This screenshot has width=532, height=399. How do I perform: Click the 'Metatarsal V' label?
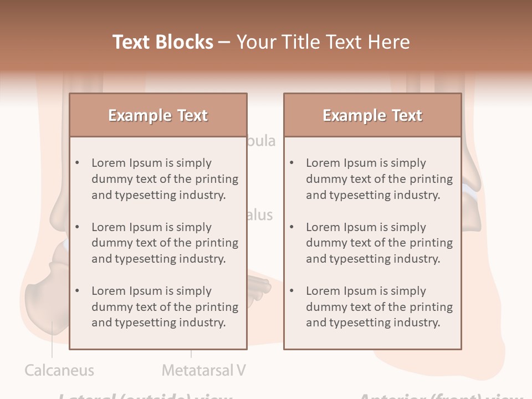(203, 370)
